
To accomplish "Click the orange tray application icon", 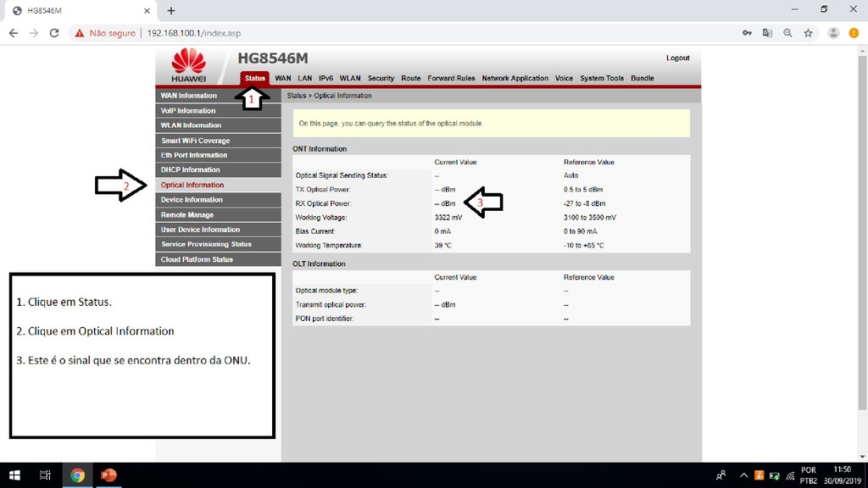I will click(x=759, y=475).
